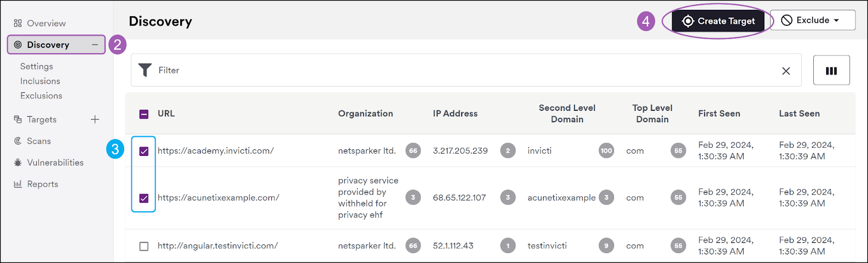This screenshot has height=263, width=868.
Task: Select IP address 68.65.122.107
Action: coord(459,198)
